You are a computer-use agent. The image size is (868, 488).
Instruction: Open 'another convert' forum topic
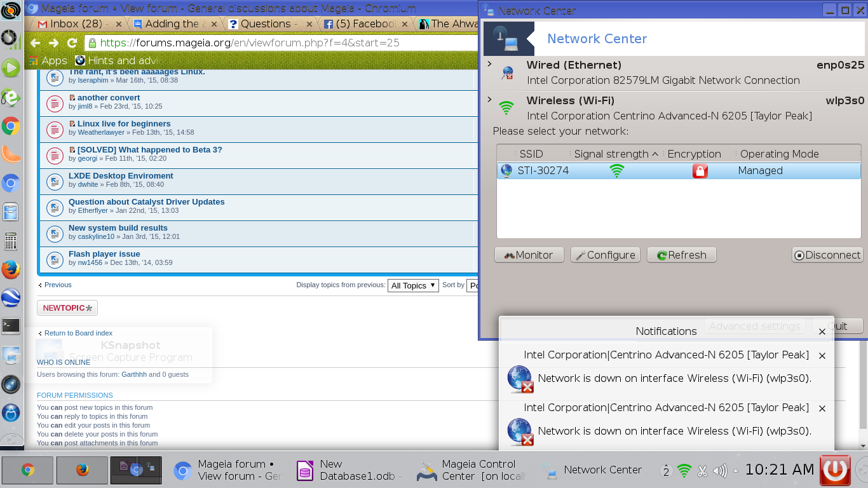pos(109,98)
